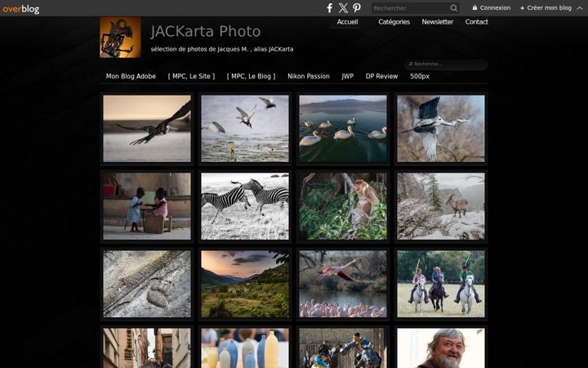
Task: Visit DP Review link
Action: click(x=381, y=76)
